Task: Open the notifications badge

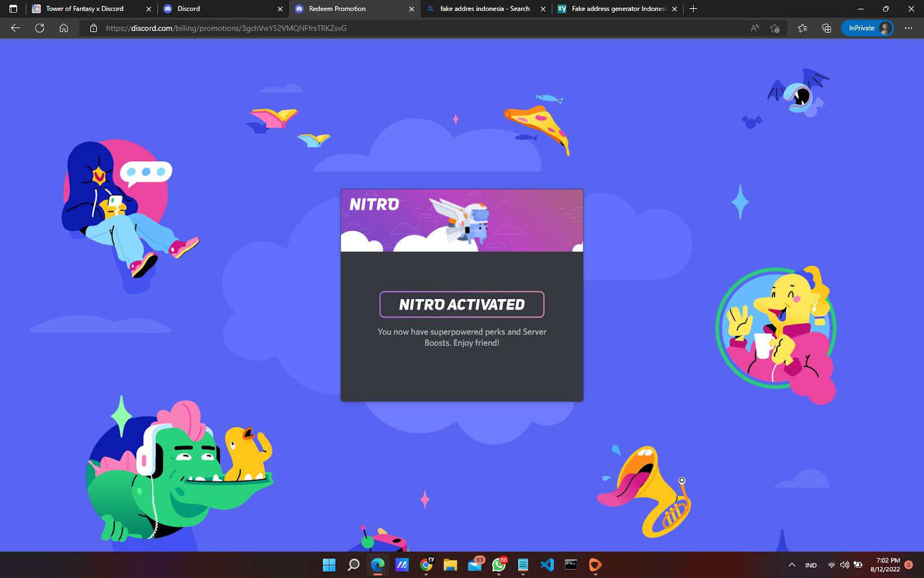Action: [x=909, y=565]
